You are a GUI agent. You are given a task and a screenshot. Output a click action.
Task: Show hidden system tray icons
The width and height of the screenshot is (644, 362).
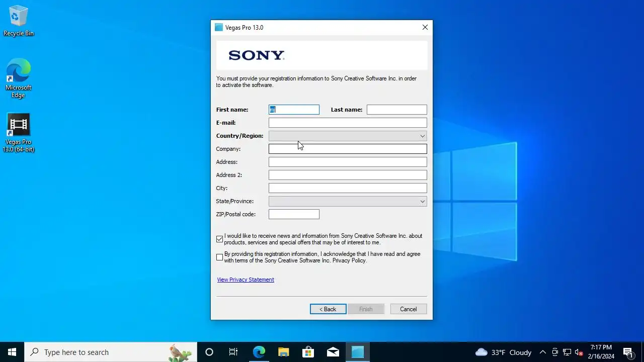tap(542, 352)
